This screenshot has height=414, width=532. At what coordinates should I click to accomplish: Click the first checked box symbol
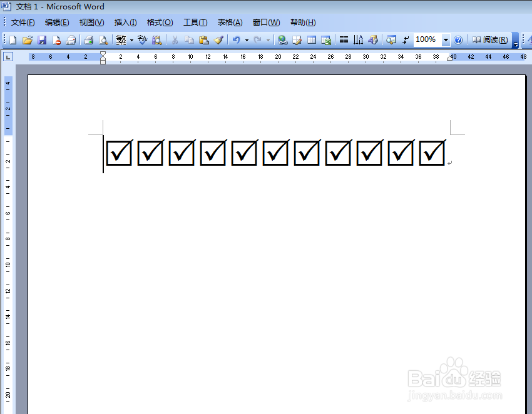pyautogui.click(x=119, y=153)
